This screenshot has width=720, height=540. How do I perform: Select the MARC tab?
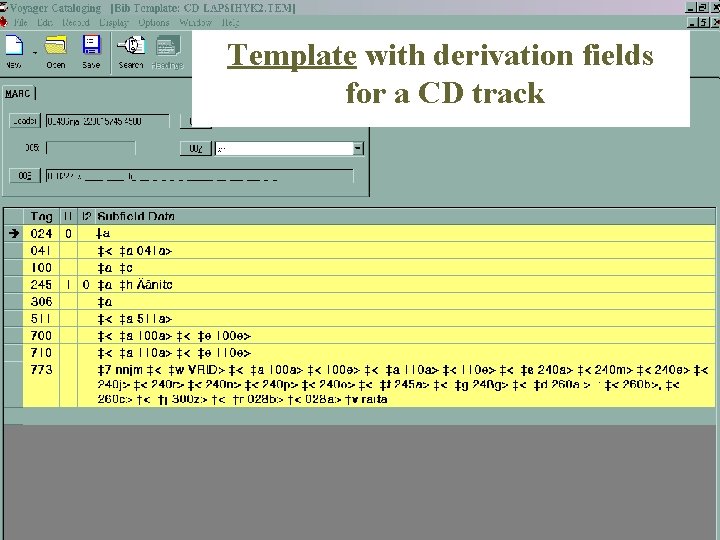pyautogui.click(x=18, y=94)
